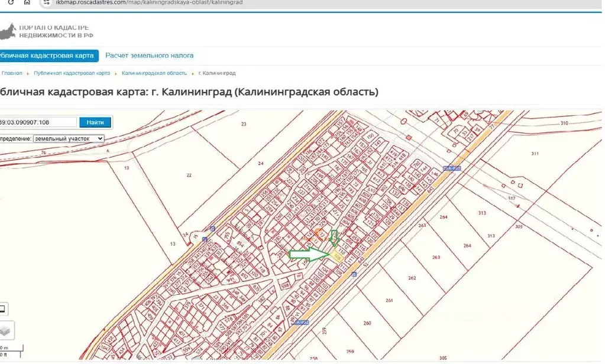Select the distance measuring tool on the map
Viewport: 605px width, 364px height.
coord(4,308)
